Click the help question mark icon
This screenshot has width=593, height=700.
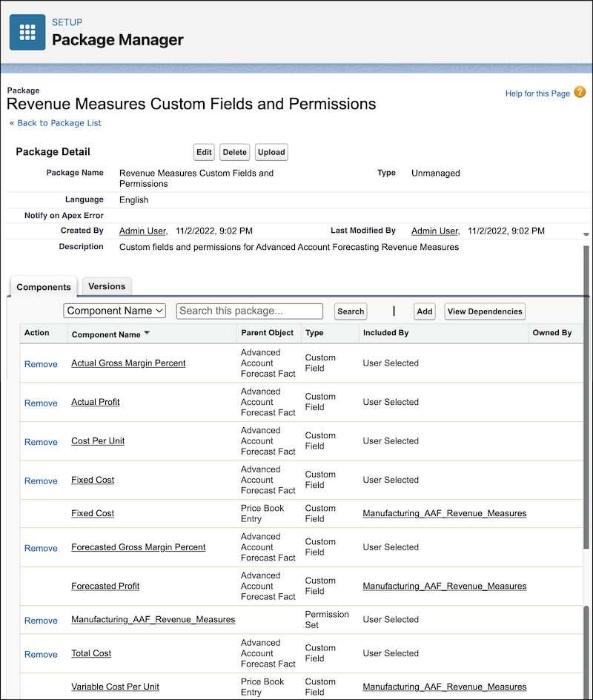coord(580,93)
